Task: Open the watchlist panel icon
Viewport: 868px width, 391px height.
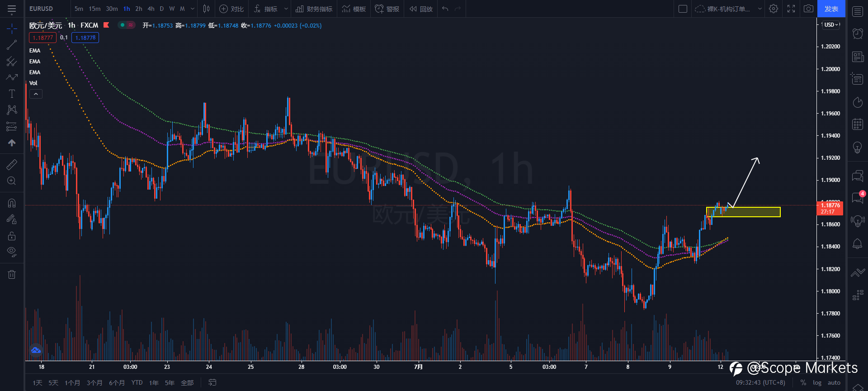Action: click(x=858, y=11)
